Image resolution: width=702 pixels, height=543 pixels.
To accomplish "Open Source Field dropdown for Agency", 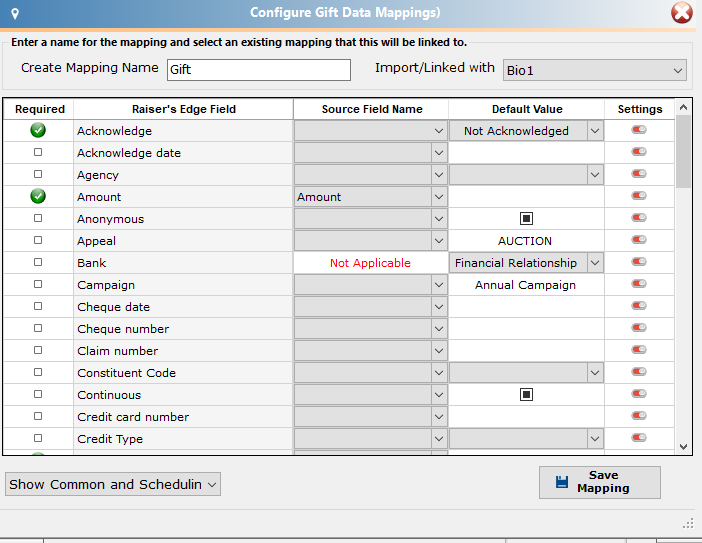I will [x=371, y=175].
